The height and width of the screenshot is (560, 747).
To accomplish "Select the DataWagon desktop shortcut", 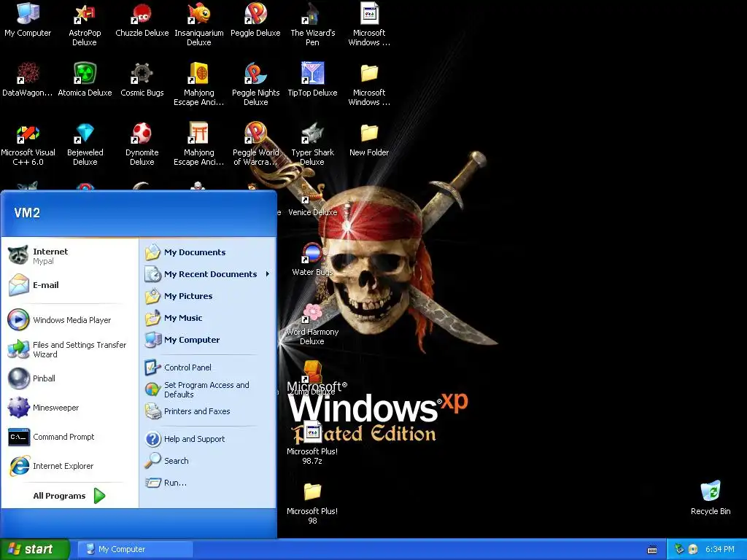I will point(28,74).
